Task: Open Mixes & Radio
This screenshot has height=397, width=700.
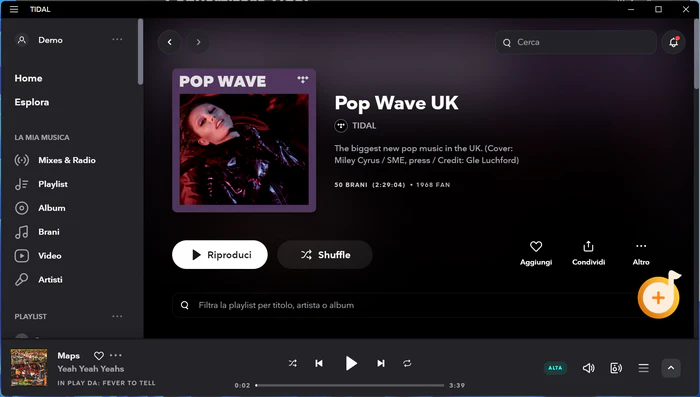Action: (x=55, y=160)
